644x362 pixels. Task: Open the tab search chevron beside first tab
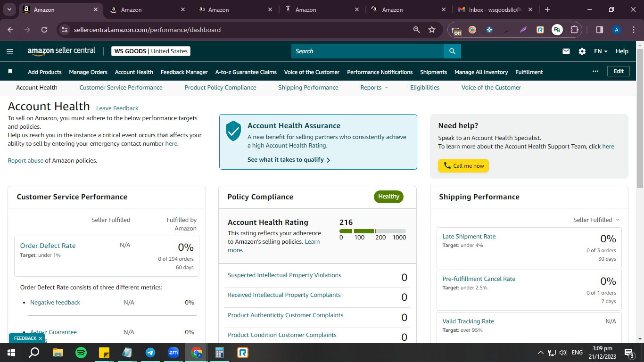point(10,9)
